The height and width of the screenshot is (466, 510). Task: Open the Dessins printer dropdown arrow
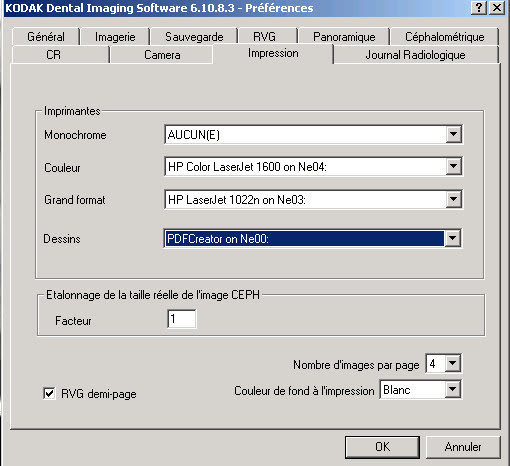(453, 238)
